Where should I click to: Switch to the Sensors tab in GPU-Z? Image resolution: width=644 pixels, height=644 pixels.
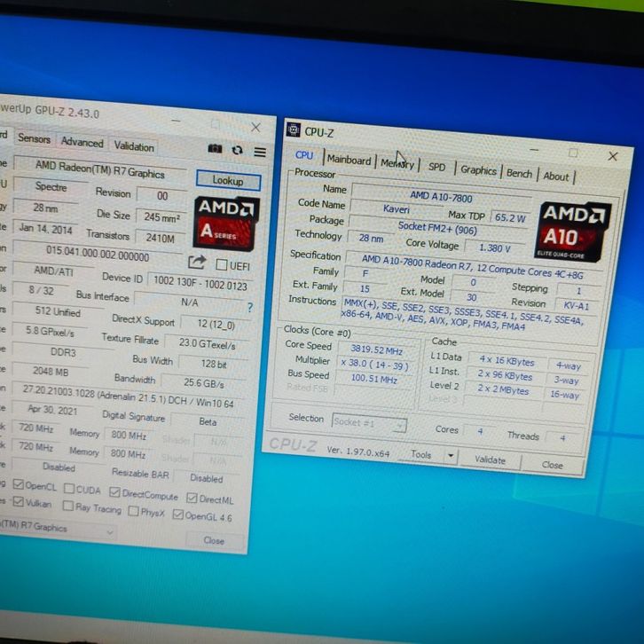[35, 139]
